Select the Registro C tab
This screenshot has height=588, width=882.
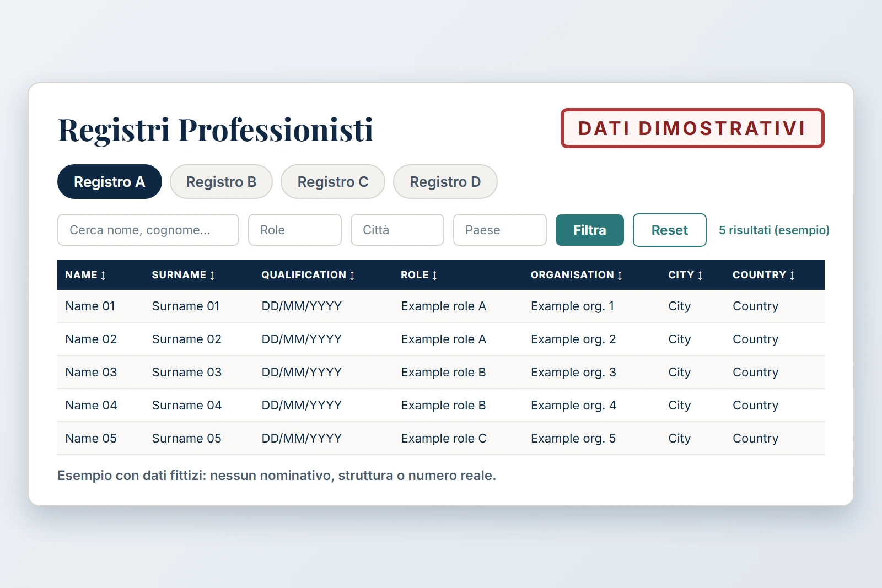pyautogui.click(x=333, y=182)
